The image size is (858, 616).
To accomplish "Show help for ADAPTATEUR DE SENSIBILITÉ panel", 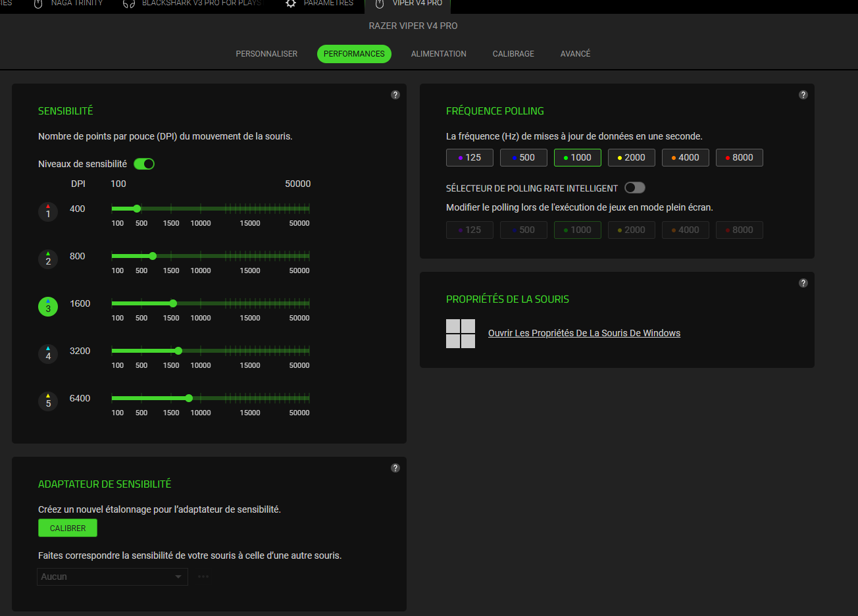I will point(395,468).
